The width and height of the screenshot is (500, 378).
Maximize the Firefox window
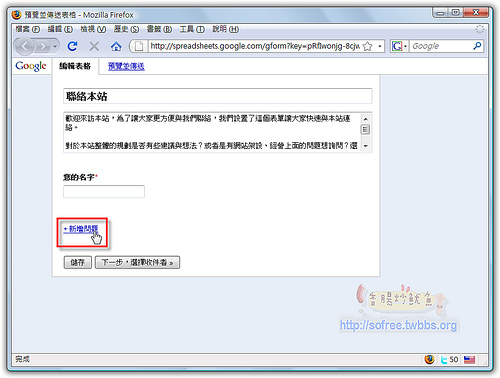tap(455, 13)
